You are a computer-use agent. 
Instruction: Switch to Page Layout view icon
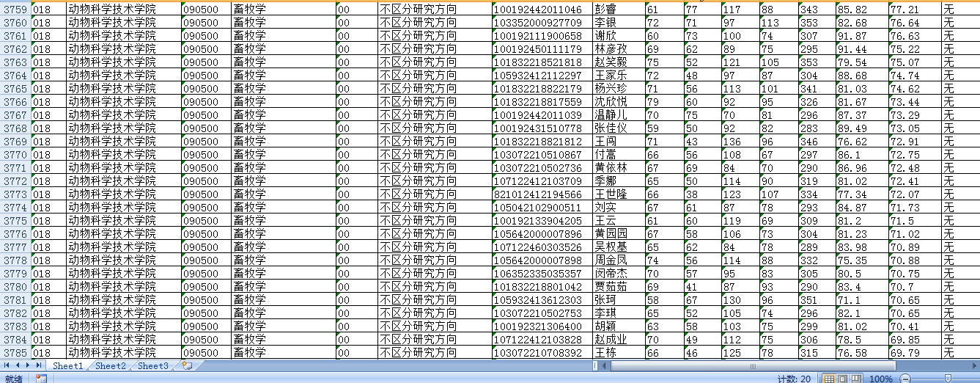click(842, 379)
